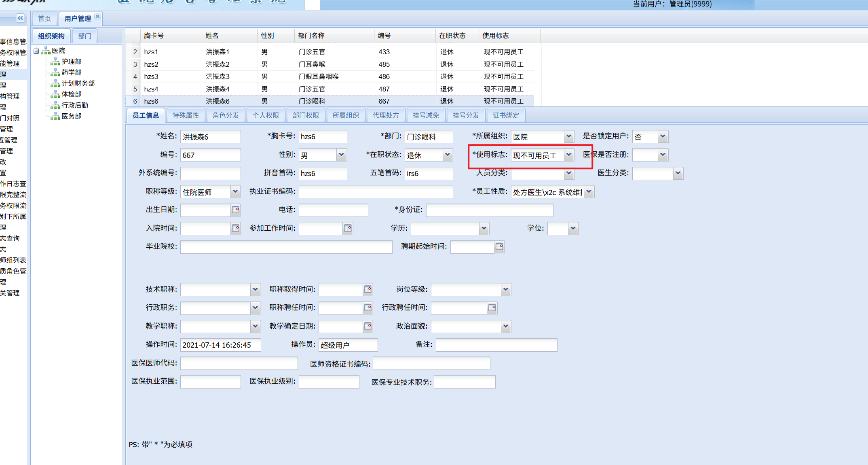Click the 身份证 input field
Viewport: 868px width, 465px height.
(489, 210)
